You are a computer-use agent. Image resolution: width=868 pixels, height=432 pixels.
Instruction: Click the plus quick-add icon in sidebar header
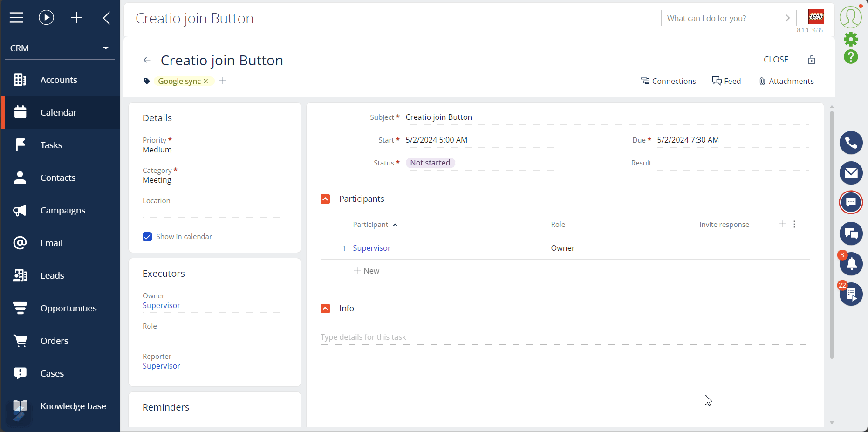click(x=76, y=18)
